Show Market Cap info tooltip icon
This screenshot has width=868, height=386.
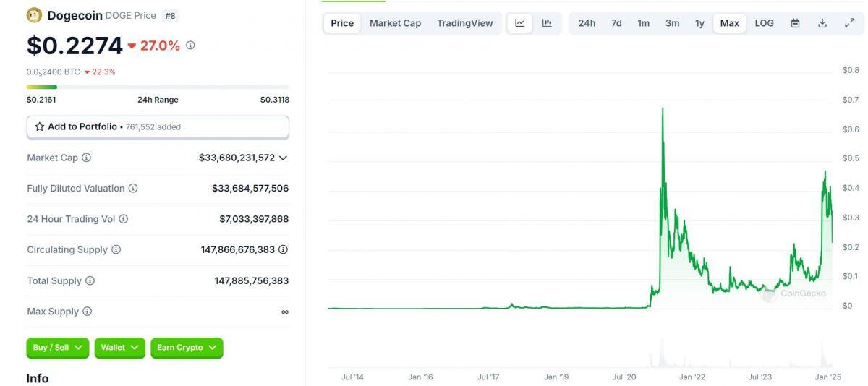(86, 158)
